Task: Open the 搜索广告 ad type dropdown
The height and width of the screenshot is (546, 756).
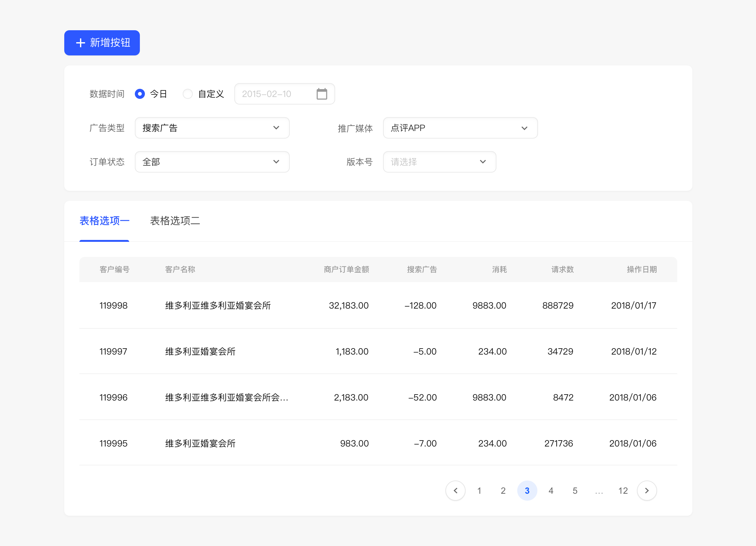Action: click(x=207, y=128)
